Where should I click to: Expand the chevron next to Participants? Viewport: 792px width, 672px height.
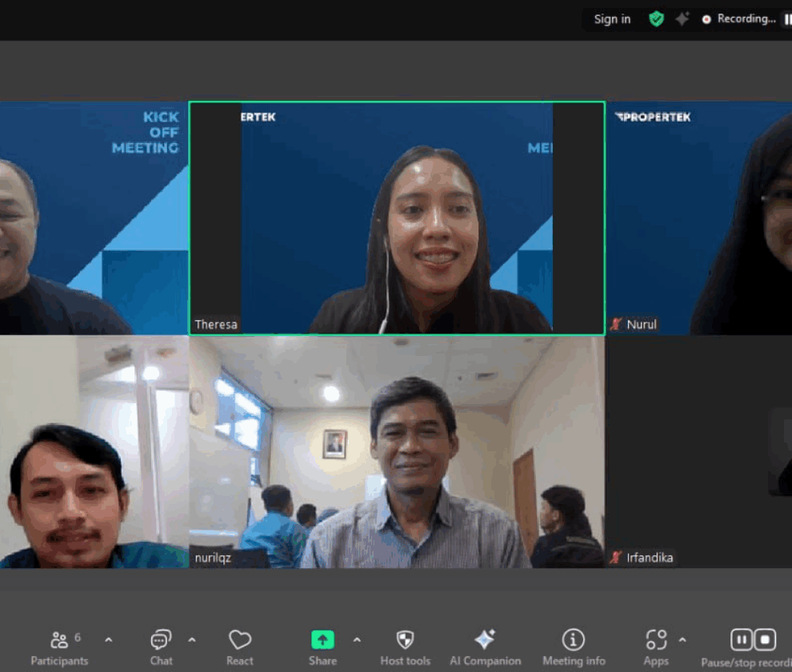(109, 640)
